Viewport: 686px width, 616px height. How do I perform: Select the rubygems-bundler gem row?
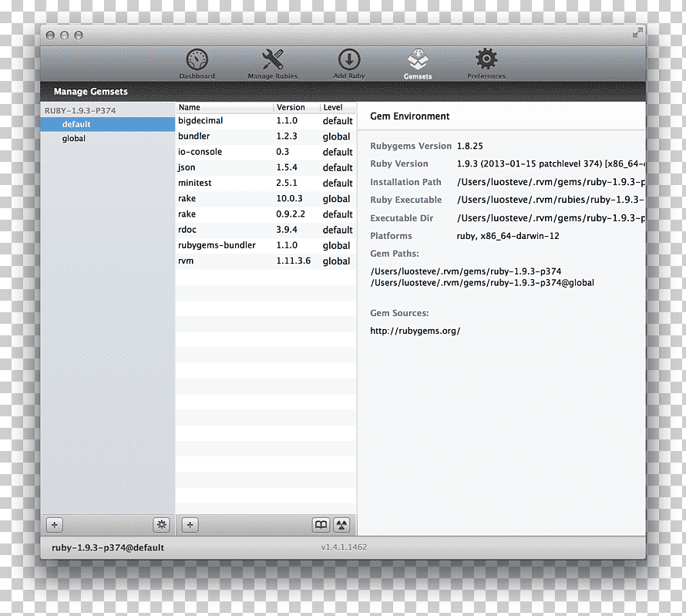(266, 245)
